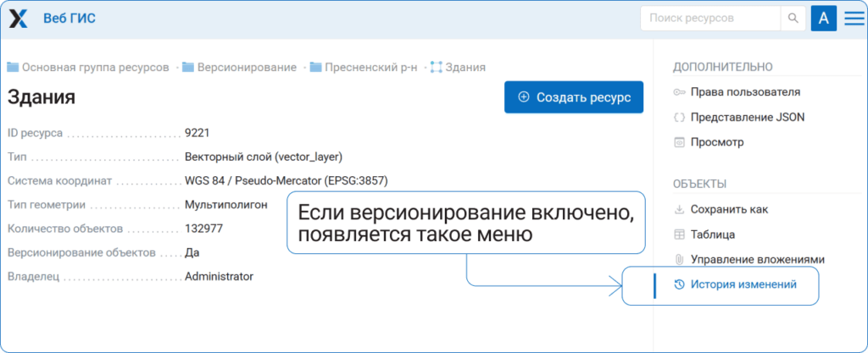The height and width of the screenshot is (353, 868).
Task: Select Мультиполигон geometry type value
Action: point(225,205)
